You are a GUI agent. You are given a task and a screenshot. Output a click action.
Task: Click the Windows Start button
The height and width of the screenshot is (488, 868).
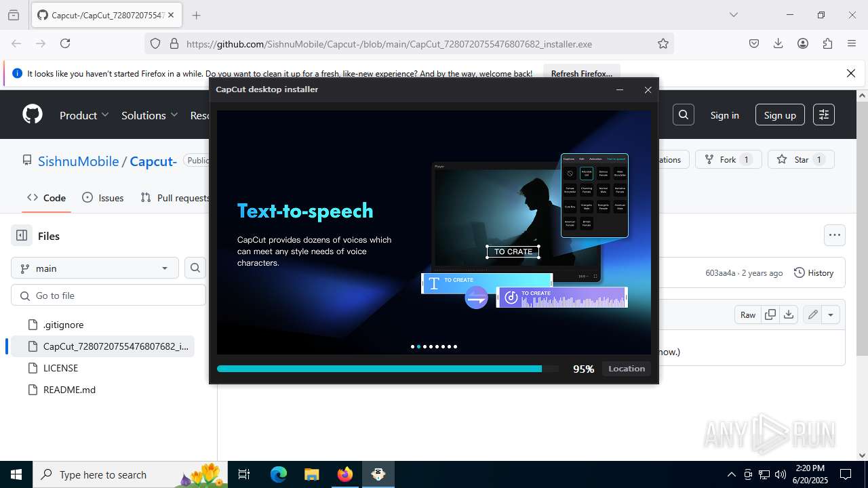pyautogui.click(x=16, y=474)
